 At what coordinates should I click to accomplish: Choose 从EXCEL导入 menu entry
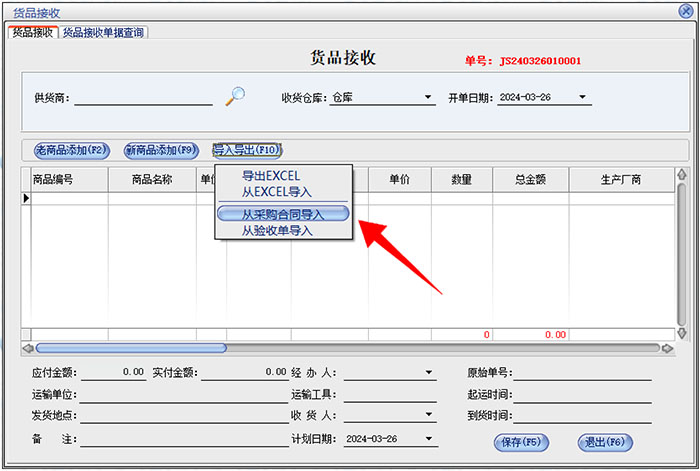277,192
